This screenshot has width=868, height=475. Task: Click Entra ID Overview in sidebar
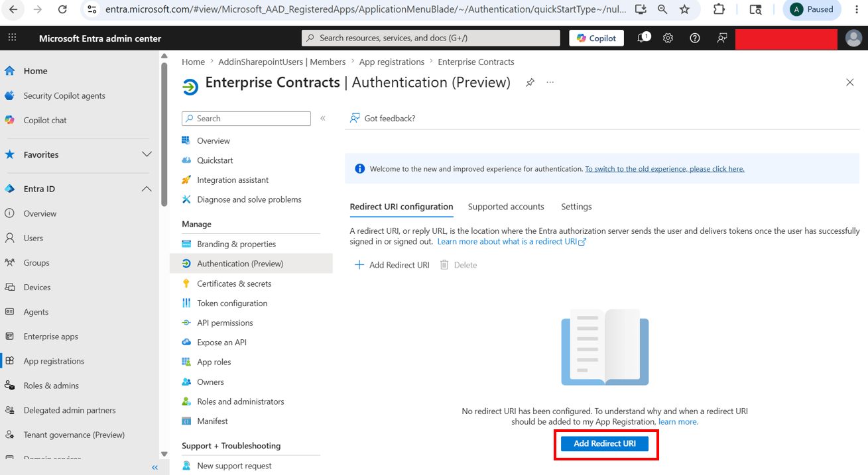coord(40,213)
